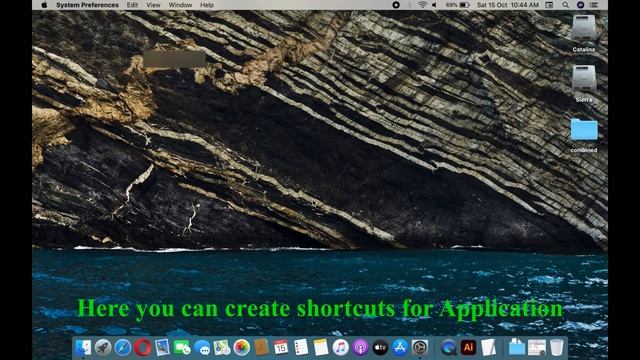Viewport: 640px width, 360px height.
Task: Open Maps from the Dock
Action: point(222,348)
